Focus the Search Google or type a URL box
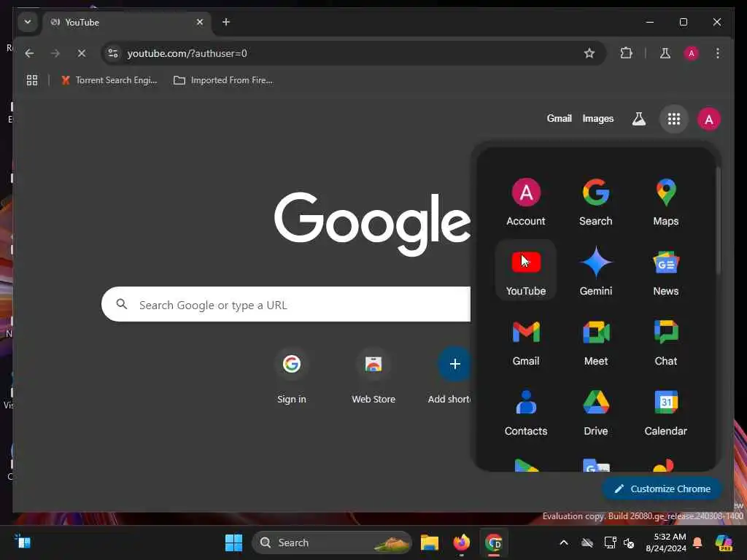The width and height of the screenshot is (747, 560). point(286,304)
